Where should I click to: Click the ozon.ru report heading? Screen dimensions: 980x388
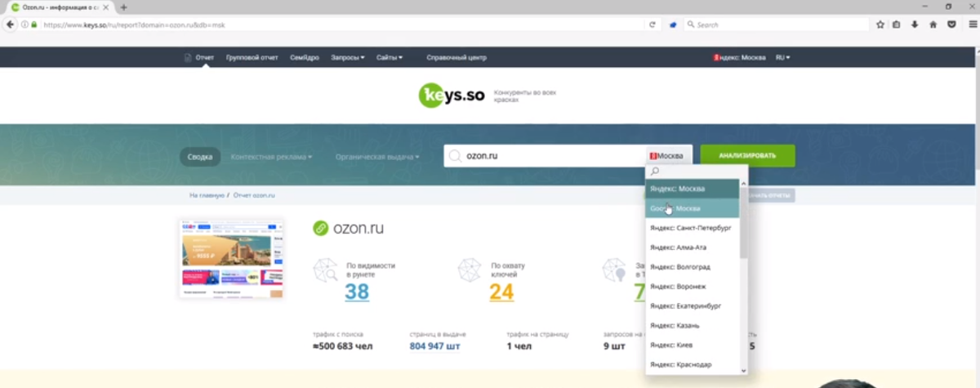[x=359, y=228]
